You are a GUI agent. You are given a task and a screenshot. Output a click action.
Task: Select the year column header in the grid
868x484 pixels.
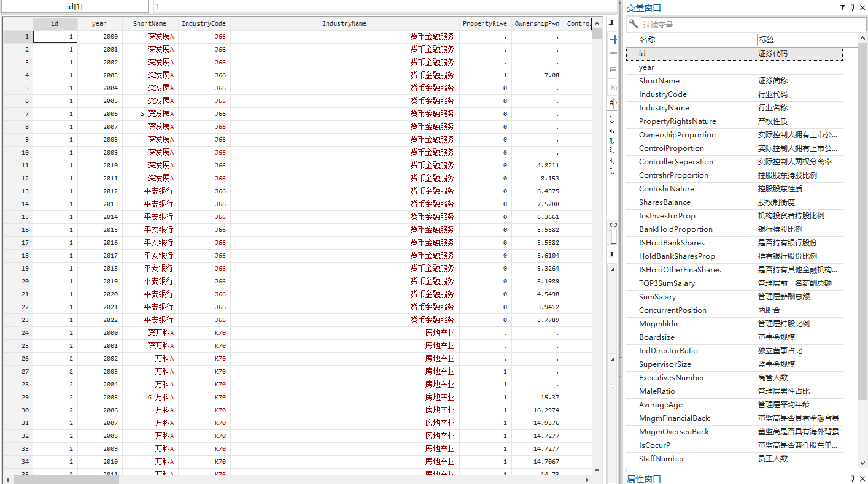click(x=99, y=23)
